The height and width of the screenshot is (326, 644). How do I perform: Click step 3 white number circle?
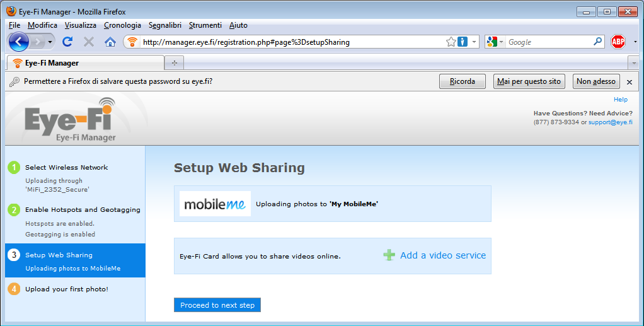(x=14, y=255)
